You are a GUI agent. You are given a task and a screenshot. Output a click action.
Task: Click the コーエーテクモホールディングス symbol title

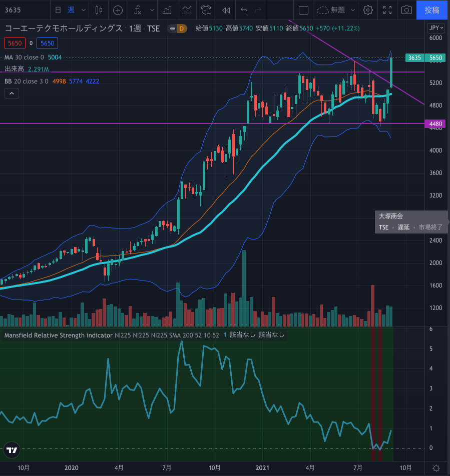64,28
